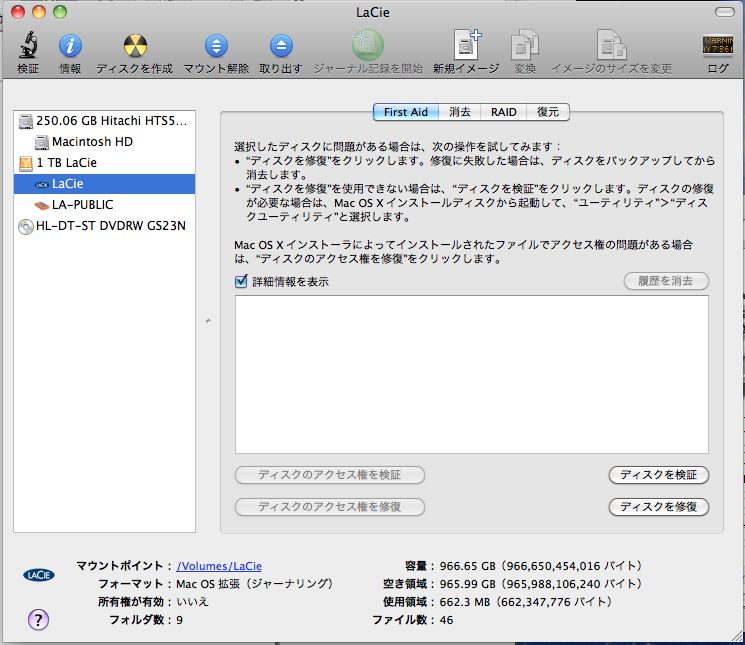Open the 情報 info toolbar icon

70,46
